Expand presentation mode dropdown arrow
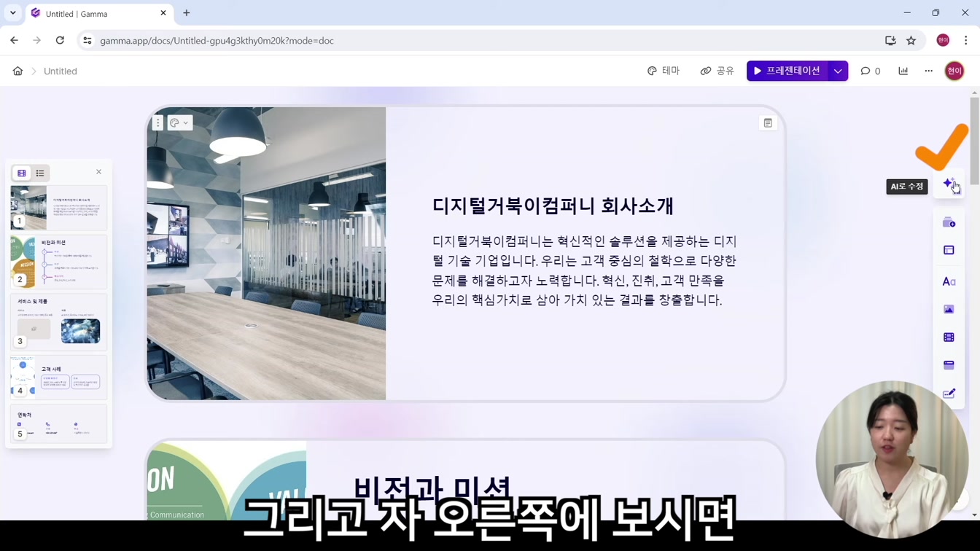Viewport: 980px width, 551px height. coord(838,71)
